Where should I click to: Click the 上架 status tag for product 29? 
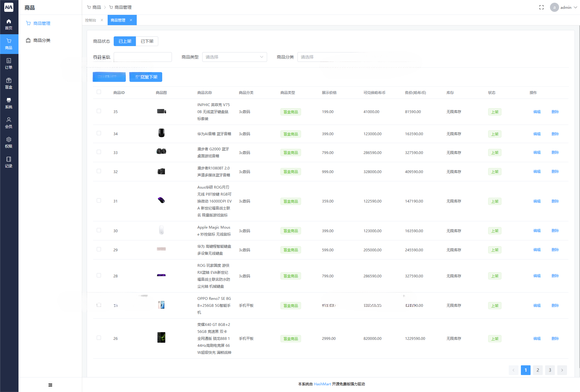pyautogui.click(x=495, y=250)
